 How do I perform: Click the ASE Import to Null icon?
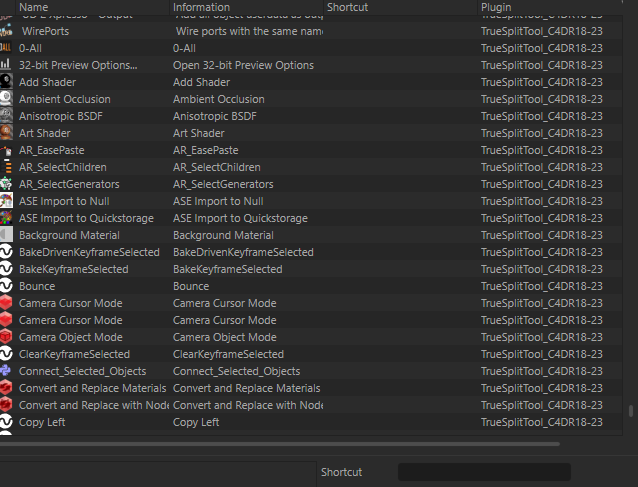[x=6, y=201]
